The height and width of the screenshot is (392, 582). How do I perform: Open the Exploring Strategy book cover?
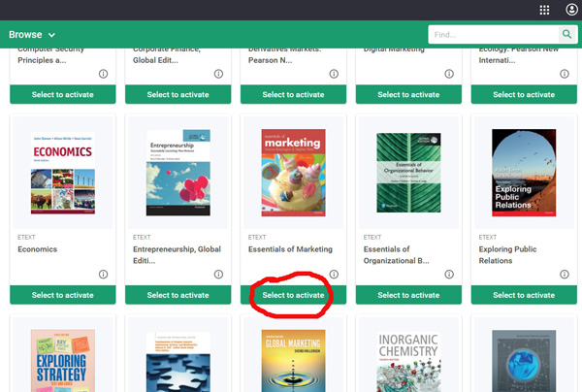63,361
